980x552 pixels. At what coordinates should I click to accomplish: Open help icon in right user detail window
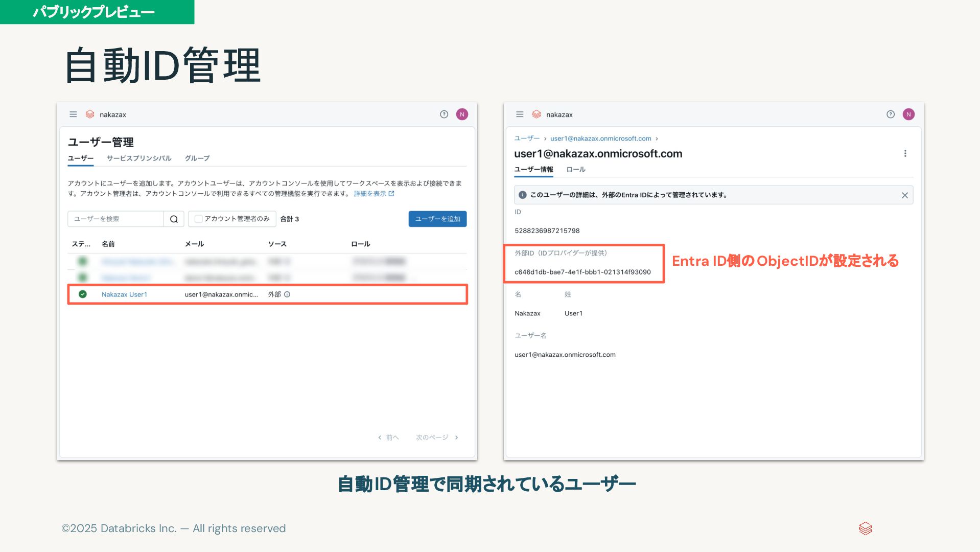click(x=891, y=114)
